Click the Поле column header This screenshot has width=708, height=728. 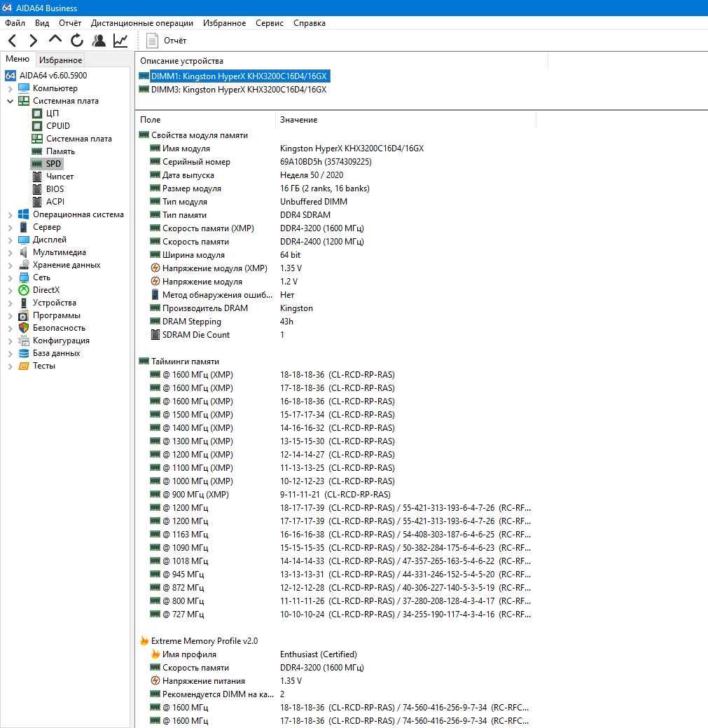[151, 120]
